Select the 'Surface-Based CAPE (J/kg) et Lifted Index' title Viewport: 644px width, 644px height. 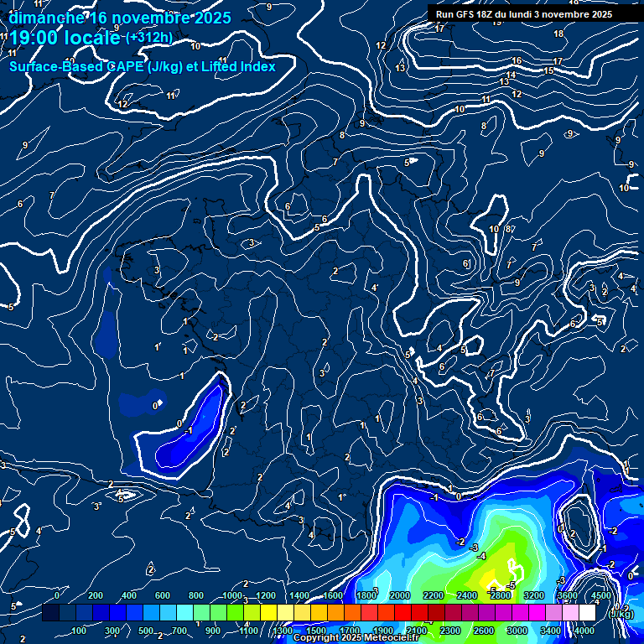pos(143,66)
